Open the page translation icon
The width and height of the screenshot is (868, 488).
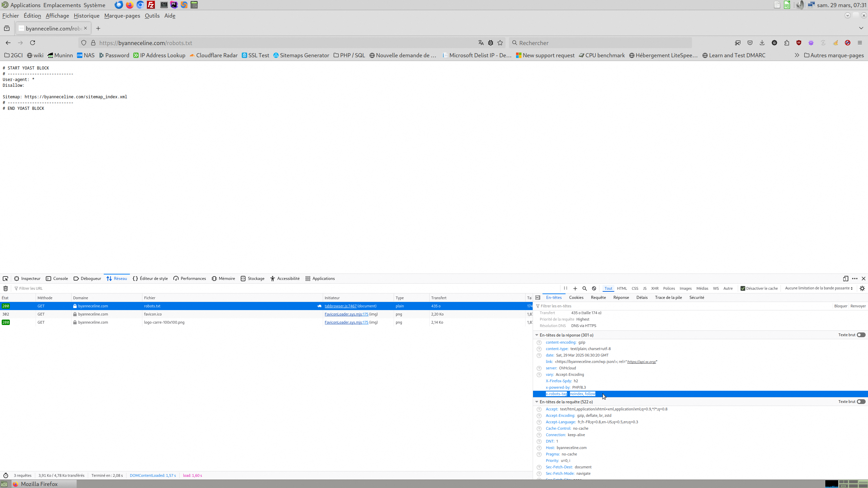(x=481, y=43)
